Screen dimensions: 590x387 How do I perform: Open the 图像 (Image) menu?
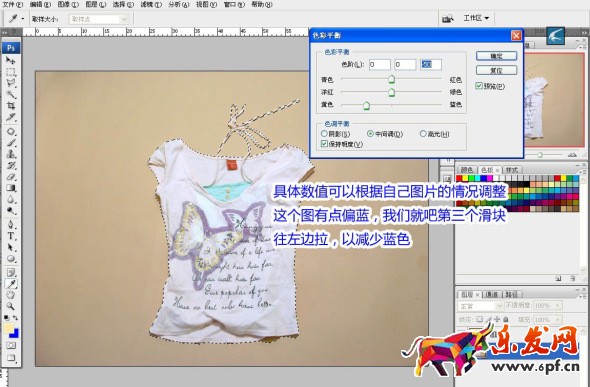tap(68, 5)
